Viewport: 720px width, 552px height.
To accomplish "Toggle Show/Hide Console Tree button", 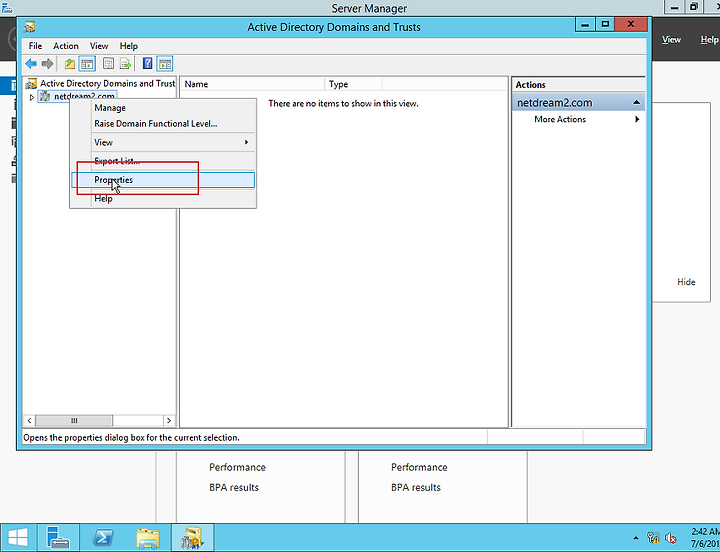I will coord(87,64).
